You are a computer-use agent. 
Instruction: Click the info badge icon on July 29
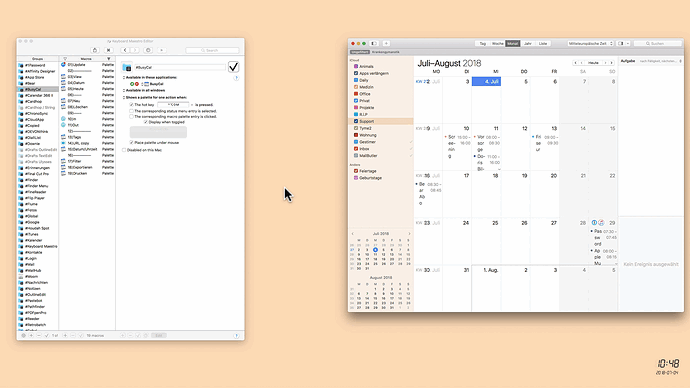(x=594, y=223)
